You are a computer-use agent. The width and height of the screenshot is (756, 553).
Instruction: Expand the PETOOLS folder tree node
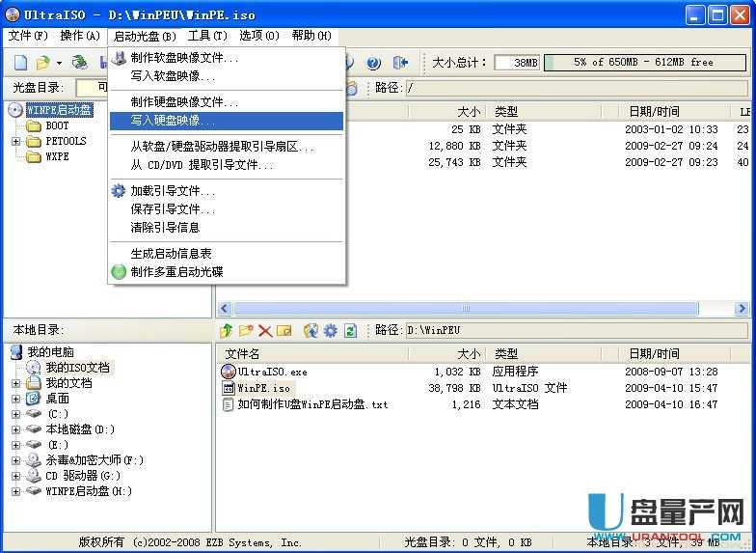(15, 141)
